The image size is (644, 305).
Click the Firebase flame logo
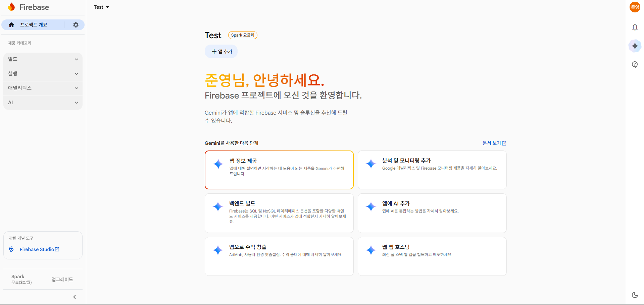(x=12, y=7)
